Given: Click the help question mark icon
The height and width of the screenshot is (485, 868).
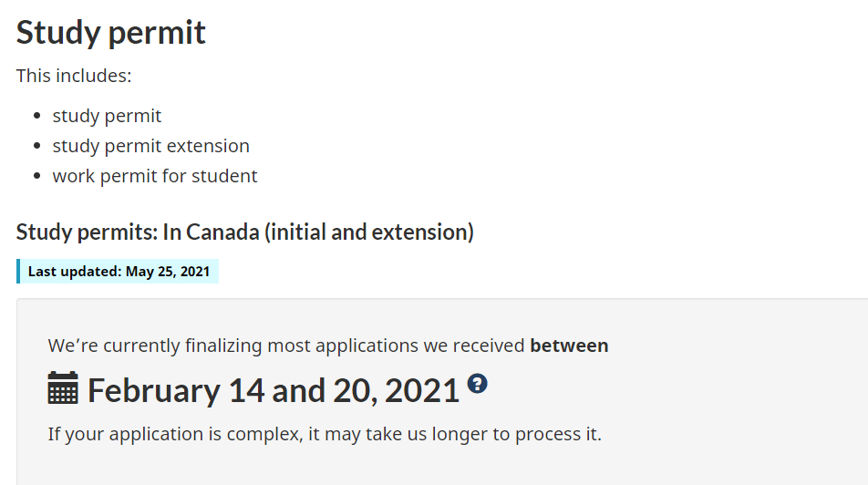Looking at the screenshot, I should point(477,384).
